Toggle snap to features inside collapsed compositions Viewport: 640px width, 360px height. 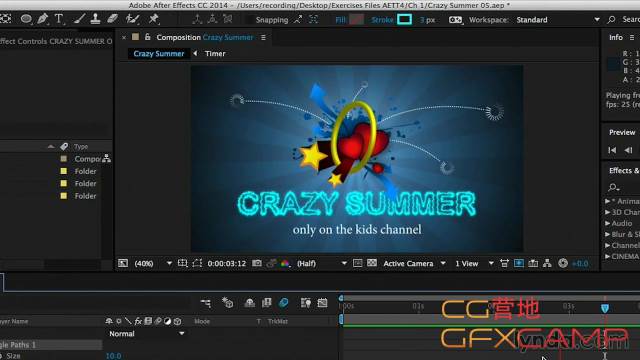click(x=313, y=19)
